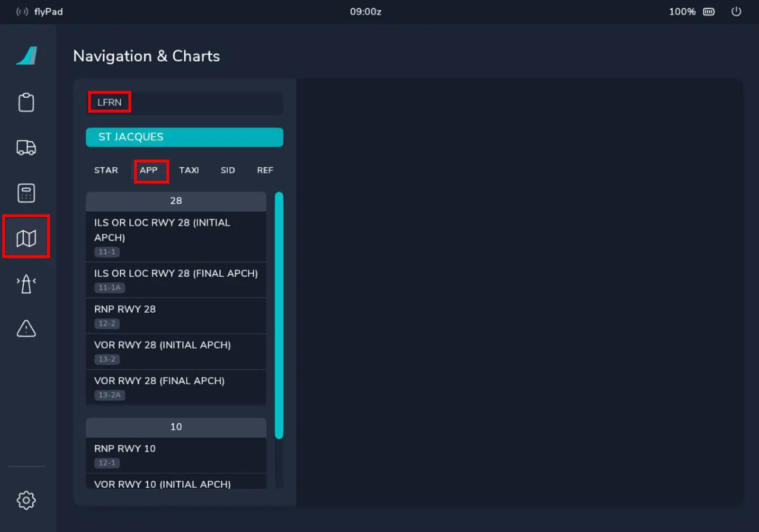The height and width of the screenshot is (532, 759).
Task: Open the RNP RWY 28 chart
Action: (x=176, y=316)
